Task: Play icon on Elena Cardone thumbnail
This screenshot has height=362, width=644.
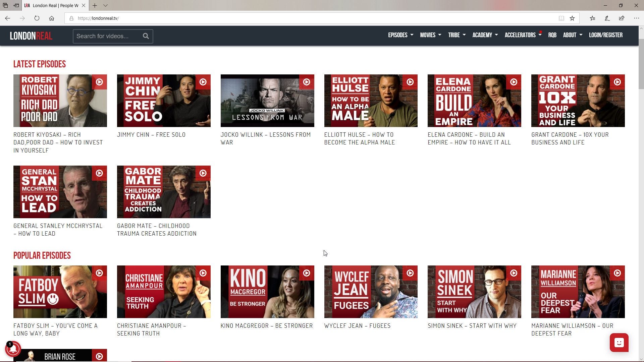Action: tap(514, 82)
